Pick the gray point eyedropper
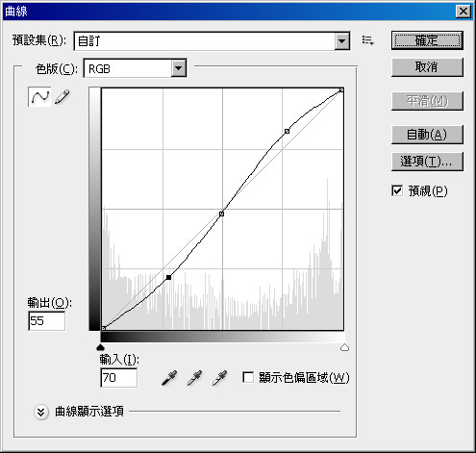The height and width of the screenshot is (453, 476). click(x=194, y=378)
